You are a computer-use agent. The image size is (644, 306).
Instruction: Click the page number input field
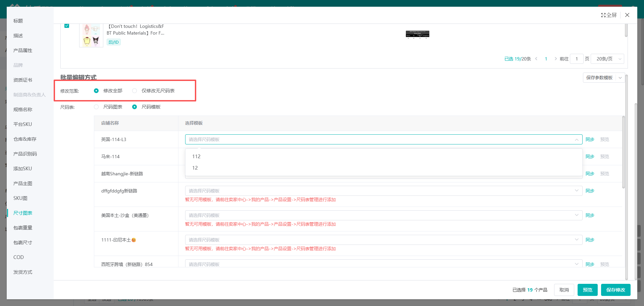pos(577,59)
